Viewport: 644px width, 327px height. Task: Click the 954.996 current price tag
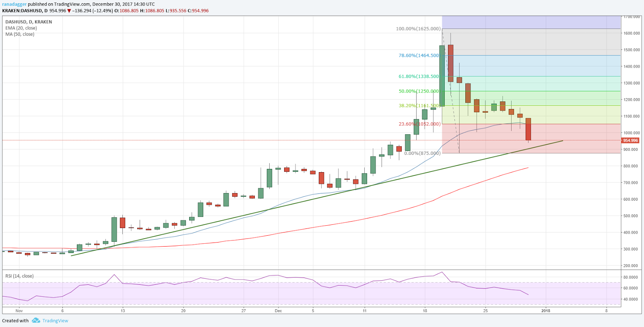(630, 140)
